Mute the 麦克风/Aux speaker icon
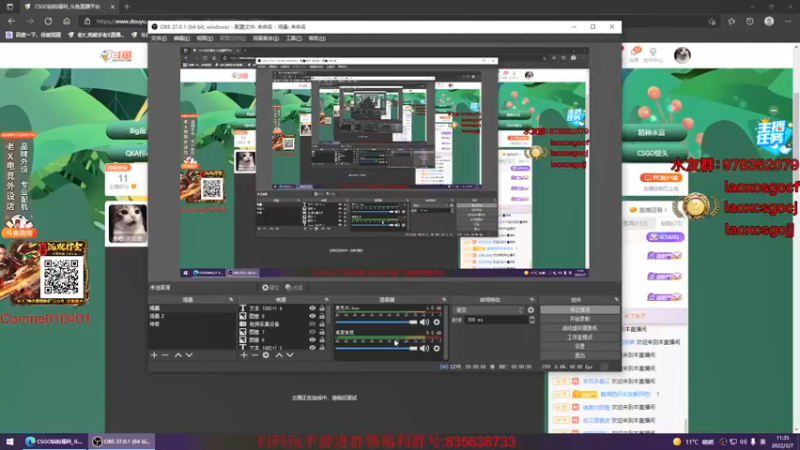 [x=424, y=322]
